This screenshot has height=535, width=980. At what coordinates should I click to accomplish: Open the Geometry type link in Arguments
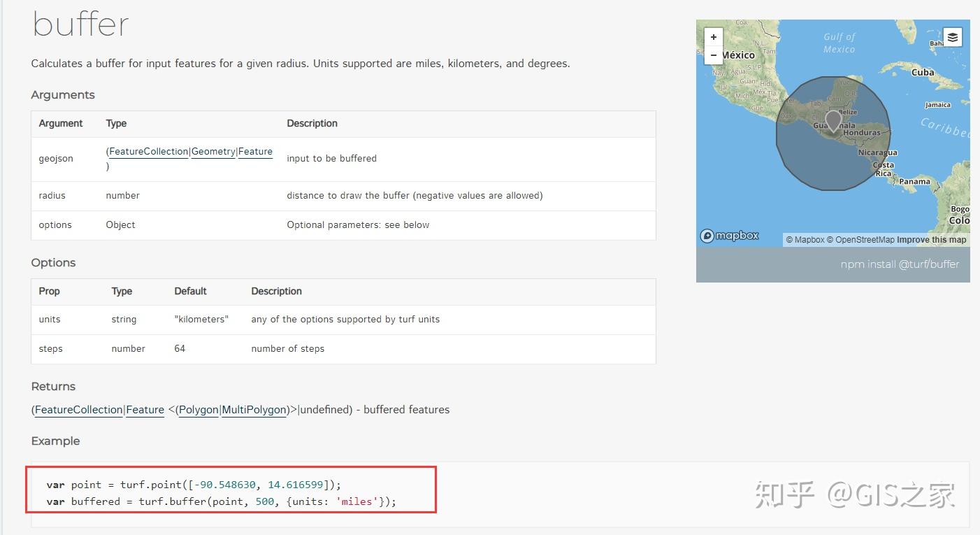coord(213,151)
